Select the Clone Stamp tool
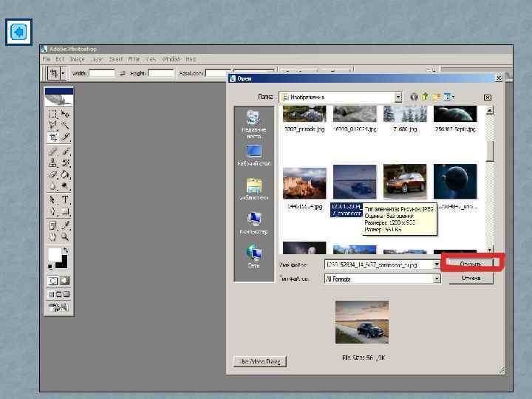Screen dimensions: 532x399 [x=52, y=163]
